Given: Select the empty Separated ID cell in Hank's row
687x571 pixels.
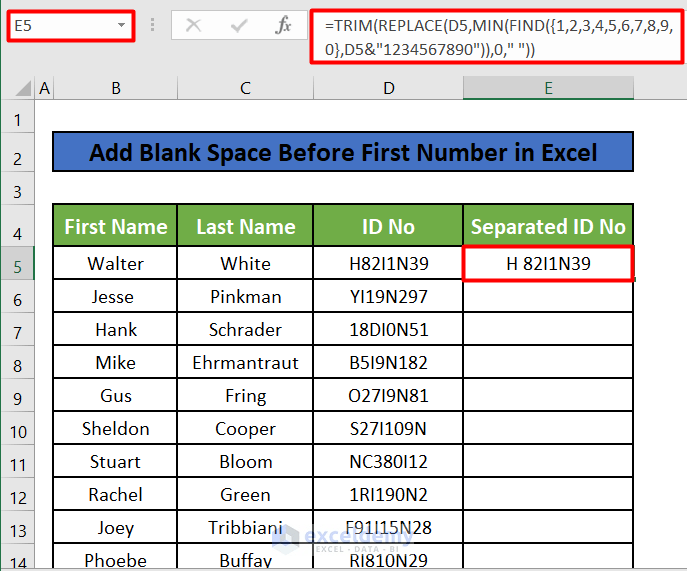Looking at the screenshot, I should 548,329.
